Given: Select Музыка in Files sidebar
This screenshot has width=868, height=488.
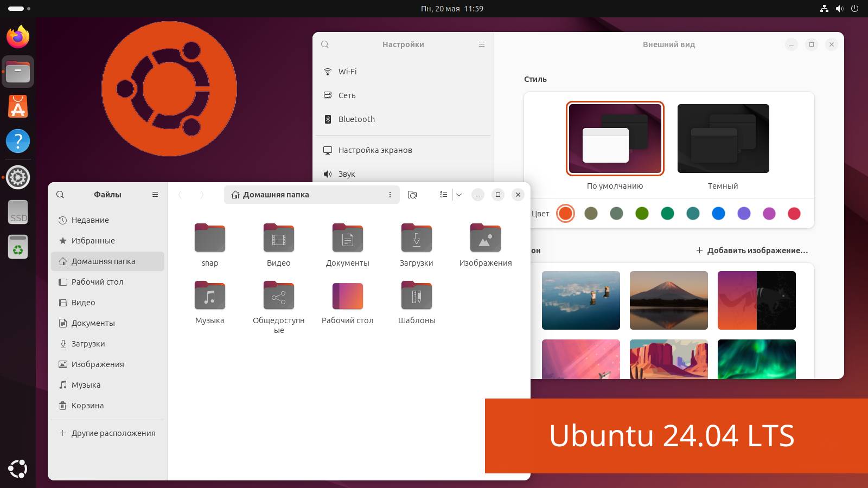Looking at the screenshot, I should point(107,385).
